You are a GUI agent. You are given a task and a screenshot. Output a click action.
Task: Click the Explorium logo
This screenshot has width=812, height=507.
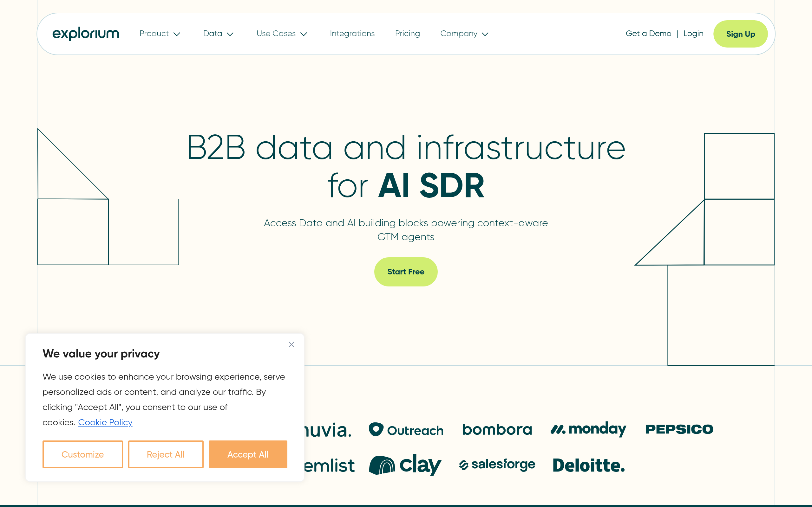86,34
